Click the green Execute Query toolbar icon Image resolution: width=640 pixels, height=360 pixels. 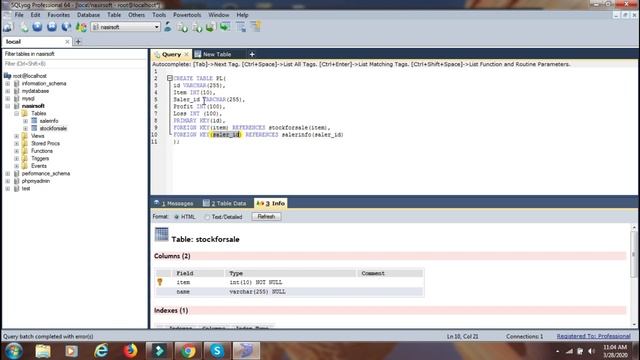point(24,27)
